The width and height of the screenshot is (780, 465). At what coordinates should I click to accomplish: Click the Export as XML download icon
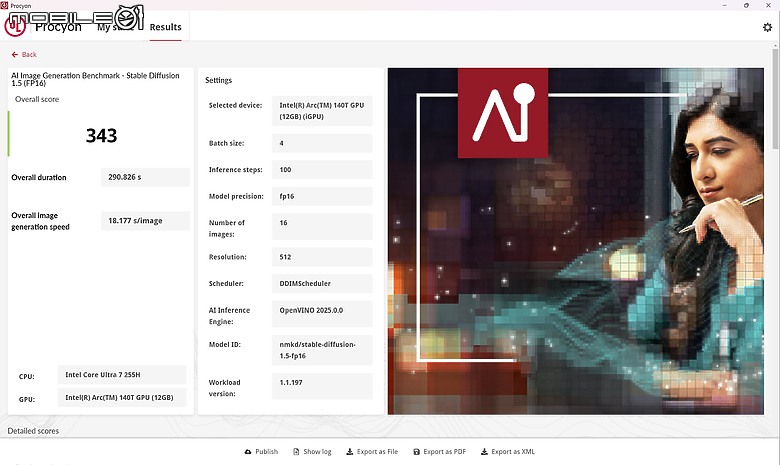point(484,452)
